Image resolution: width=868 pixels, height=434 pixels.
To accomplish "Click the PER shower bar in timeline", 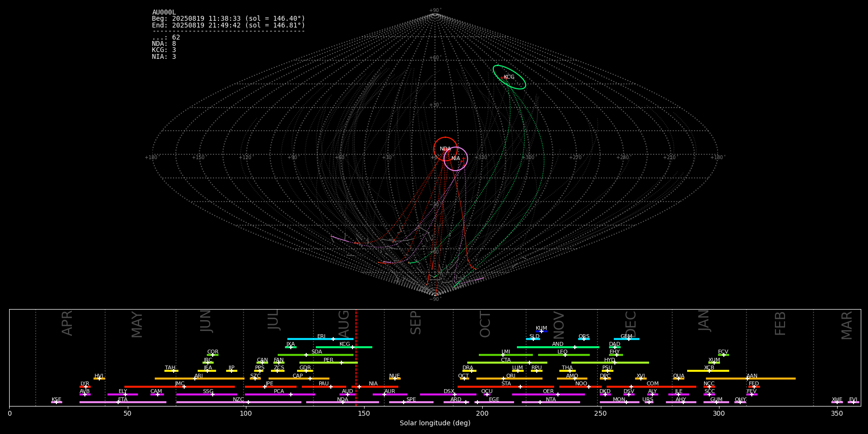I will (x=328, y=363).
